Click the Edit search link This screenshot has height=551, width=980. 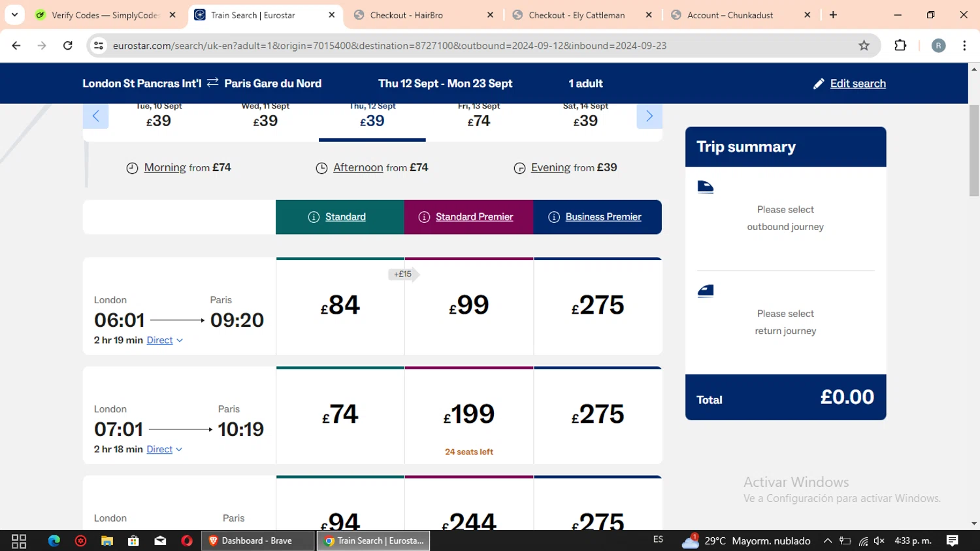click(858, 84)
